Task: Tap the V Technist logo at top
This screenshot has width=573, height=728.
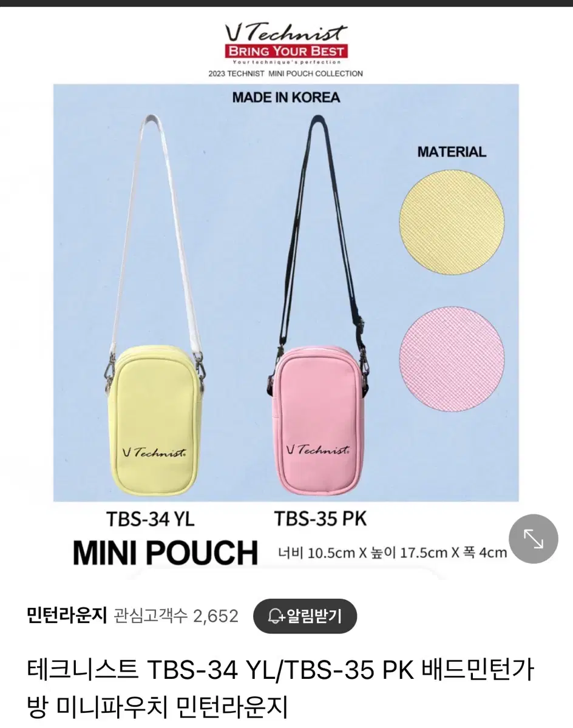Action: point(285,32)
